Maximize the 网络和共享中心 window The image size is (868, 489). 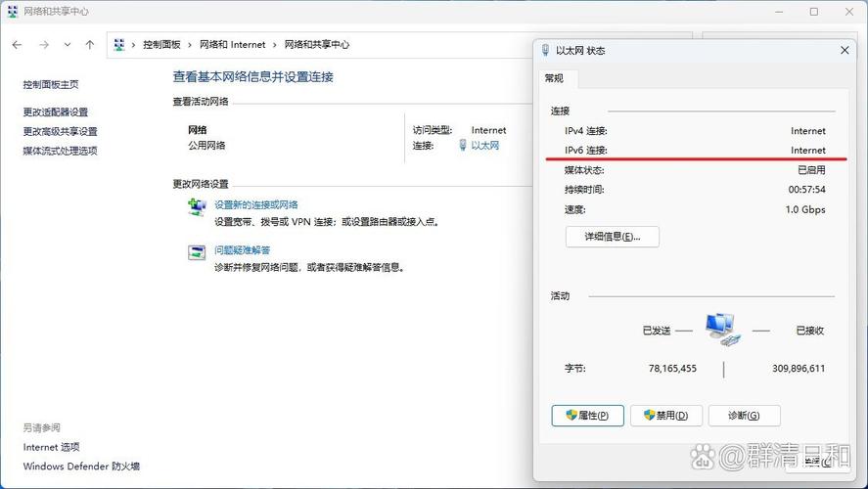coord(814,12)
